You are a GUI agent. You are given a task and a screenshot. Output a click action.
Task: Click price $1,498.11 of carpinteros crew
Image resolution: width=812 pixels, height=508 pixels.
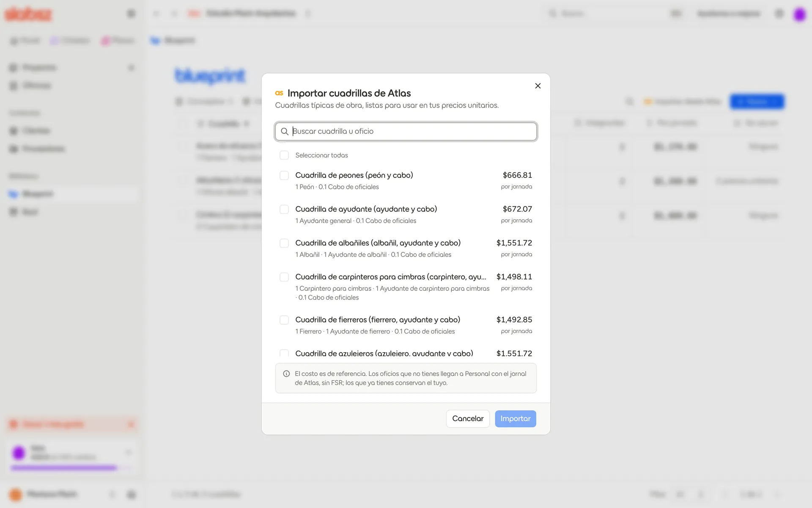[514, 277]
